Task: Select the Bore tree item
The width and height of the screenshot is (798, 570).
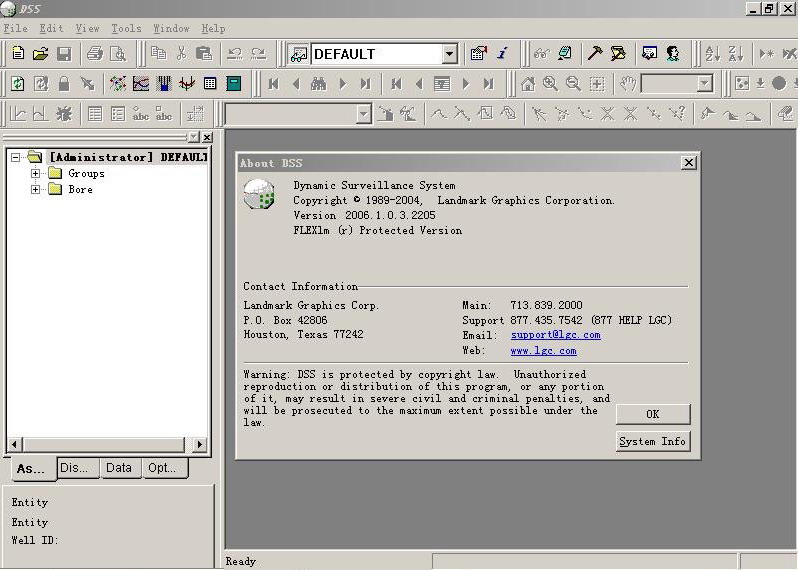Action: [80, 190]
